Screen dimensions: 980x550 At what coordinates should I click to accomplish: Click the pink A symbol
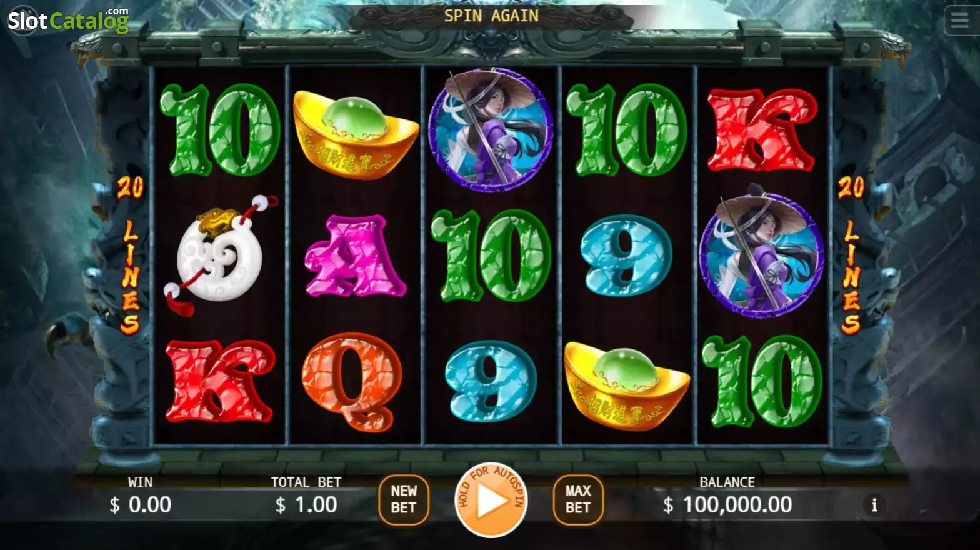click(x=354, y=256)
